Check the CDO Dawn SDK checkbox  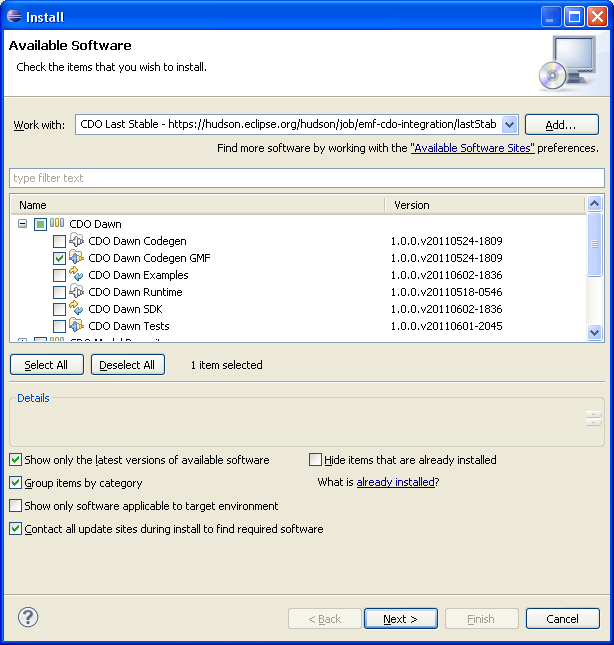[59, 309]
